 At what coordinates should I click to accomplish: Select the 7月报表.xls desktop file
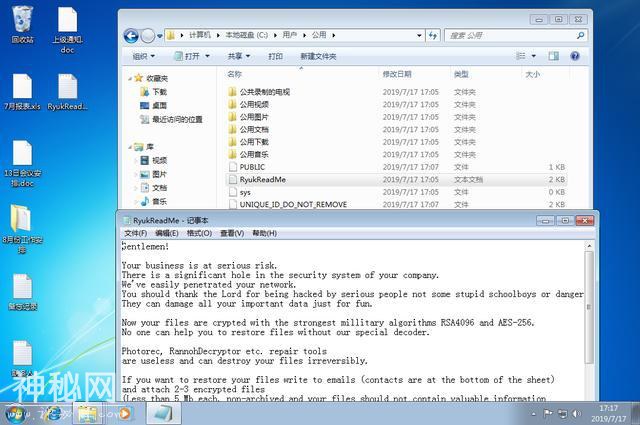pos(22,92)
